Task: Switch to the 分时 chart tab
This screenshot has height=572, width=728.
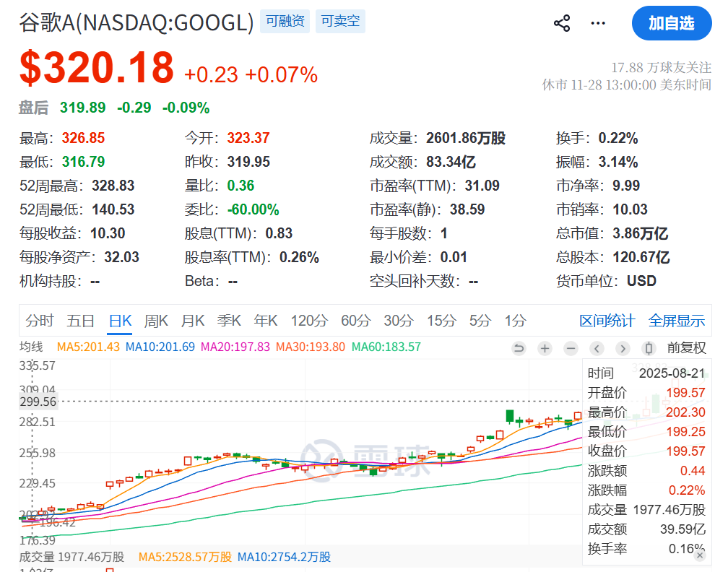Action: (x=40, y=320)
